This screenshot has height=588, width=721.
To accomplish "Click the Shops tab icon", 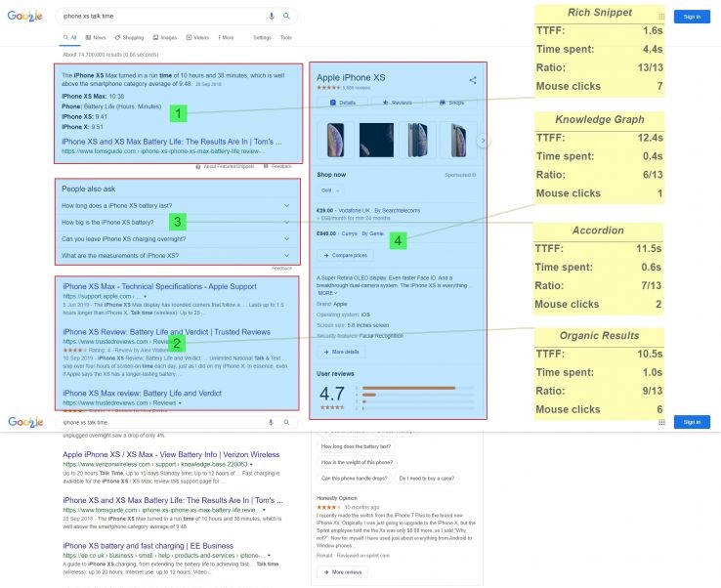I will (442, 102).
